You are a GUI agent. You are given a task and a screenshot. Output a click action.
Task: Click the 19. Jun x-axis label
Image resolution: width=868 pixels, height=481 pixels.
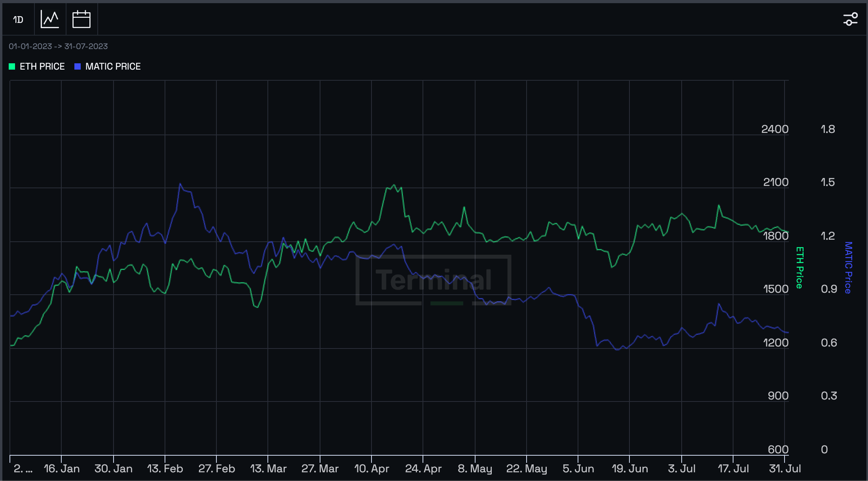pyautogui.click(x=629, y=469)
